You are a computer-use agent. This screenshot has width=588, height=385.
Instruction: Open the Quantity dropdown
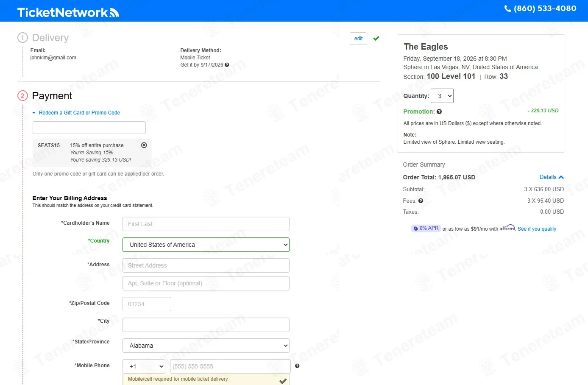click(x=442, y=96)
